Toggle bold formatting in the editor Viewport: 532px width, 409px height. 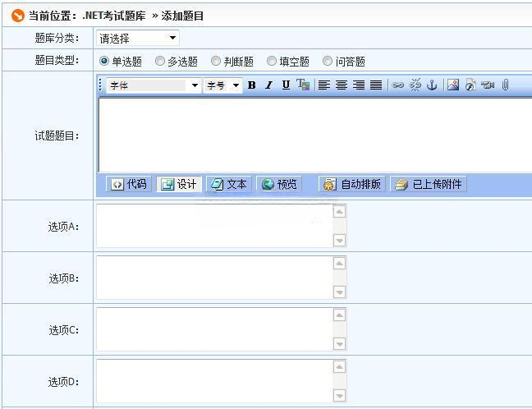252,85
